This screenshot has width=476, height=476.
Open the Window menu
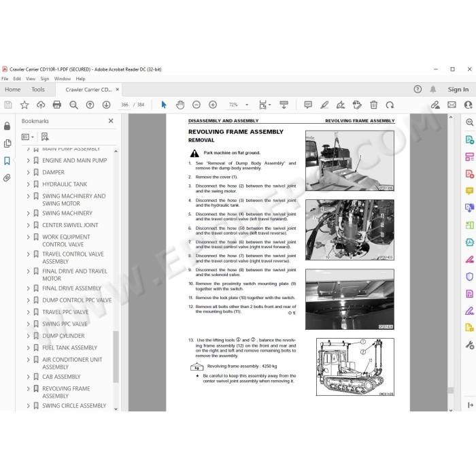pyautogui.click(x=63, y=79)
